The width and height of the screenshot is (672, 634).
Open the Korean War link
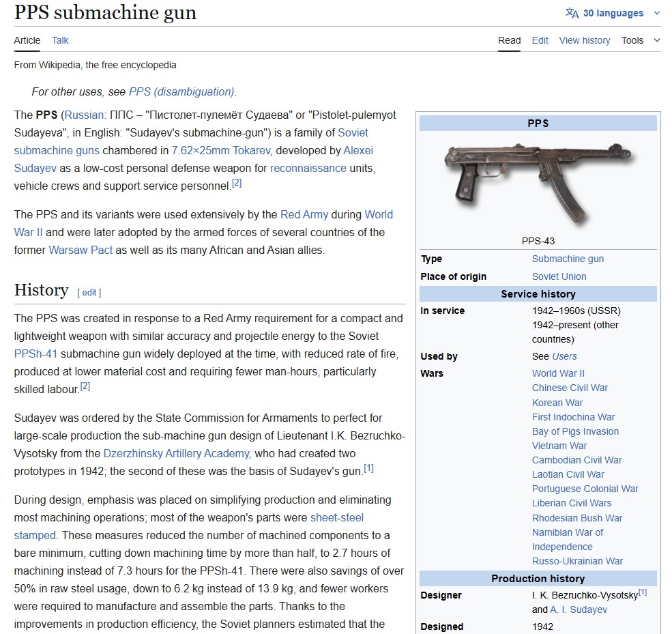[557, 403]
